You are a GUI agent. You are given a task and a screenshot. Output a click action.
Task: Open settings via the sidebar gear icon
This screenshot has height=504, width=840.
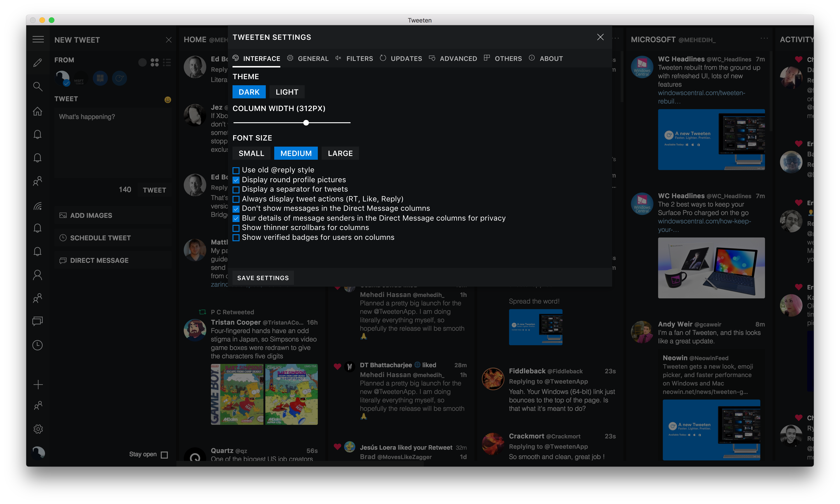38,429
